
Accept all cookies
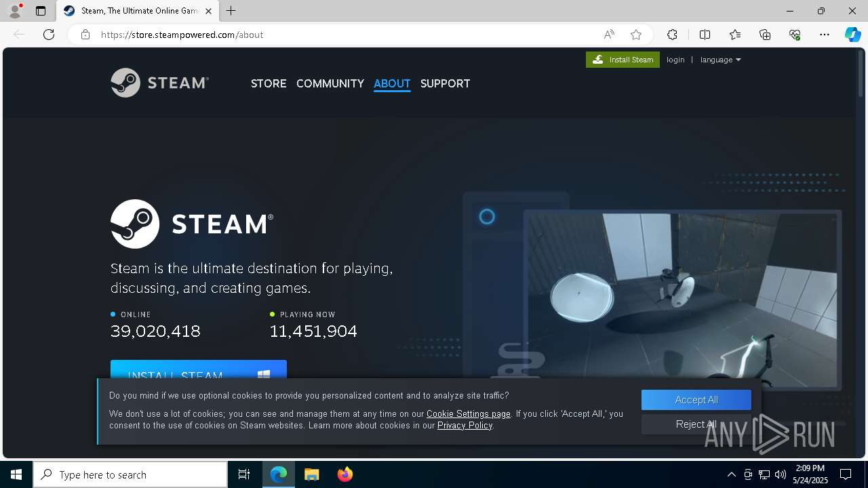coord(696,400)
